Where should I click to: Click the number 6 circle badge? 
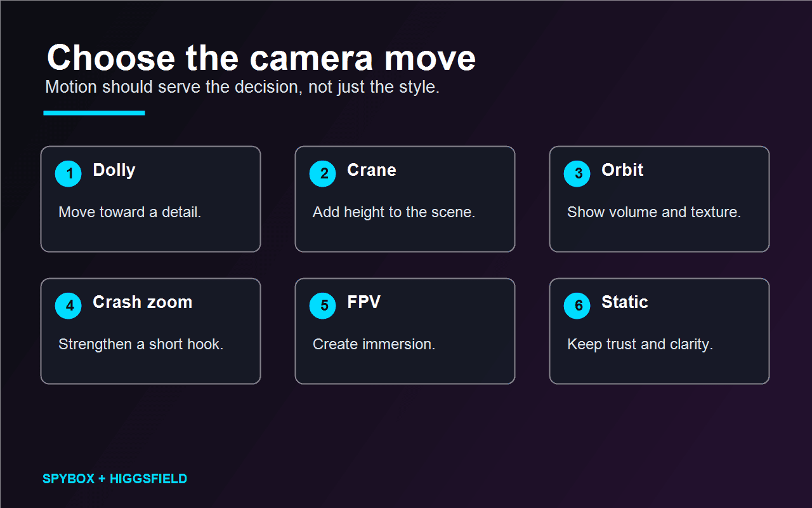[x=577, y=305]
